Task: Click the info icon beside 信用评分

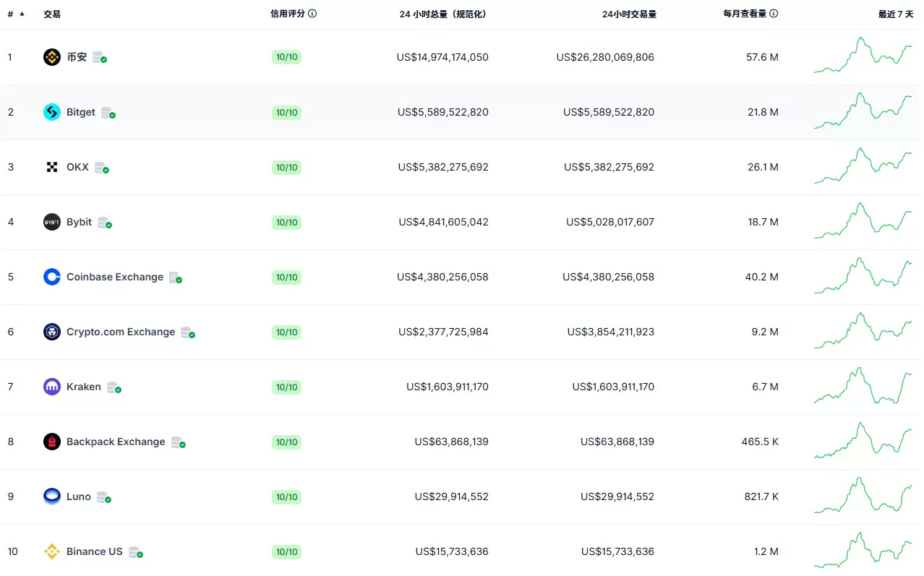Action: pyautogui.click(x=312, y=14)
